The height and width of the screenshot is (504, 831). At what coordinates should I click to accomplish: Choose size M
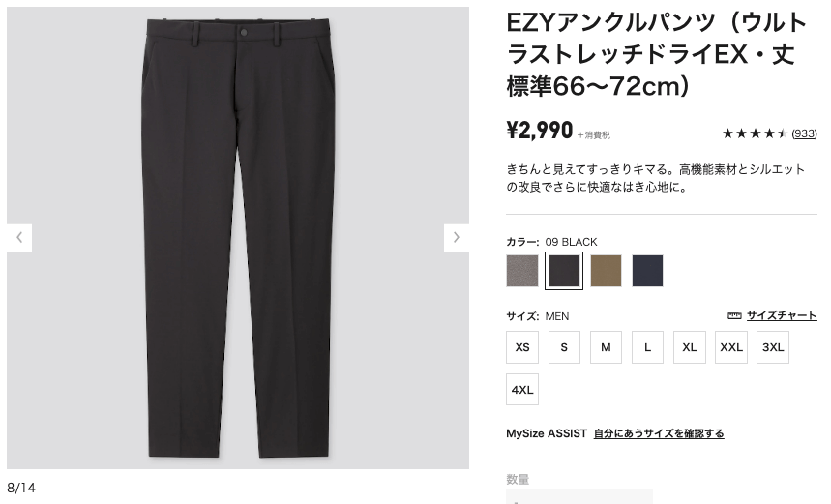(606, 347)
